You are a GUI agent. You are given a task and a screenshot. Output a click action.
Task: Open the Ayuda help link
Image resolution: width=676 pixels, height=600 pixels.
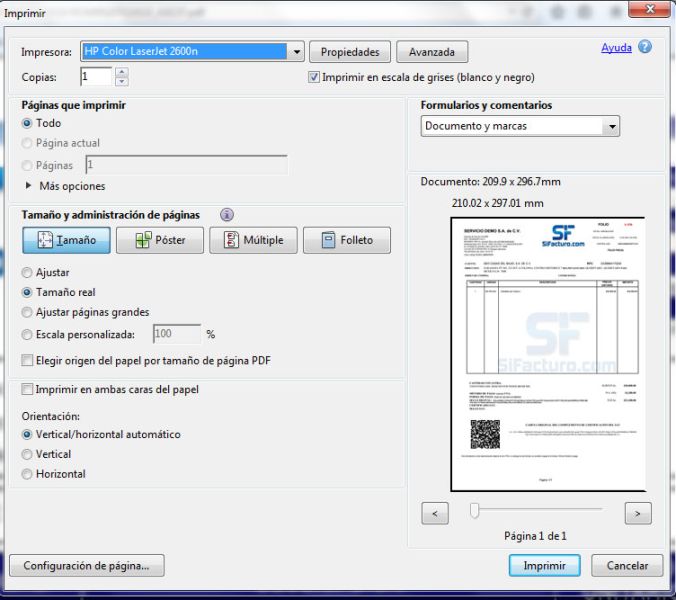(x=614, y=48)
